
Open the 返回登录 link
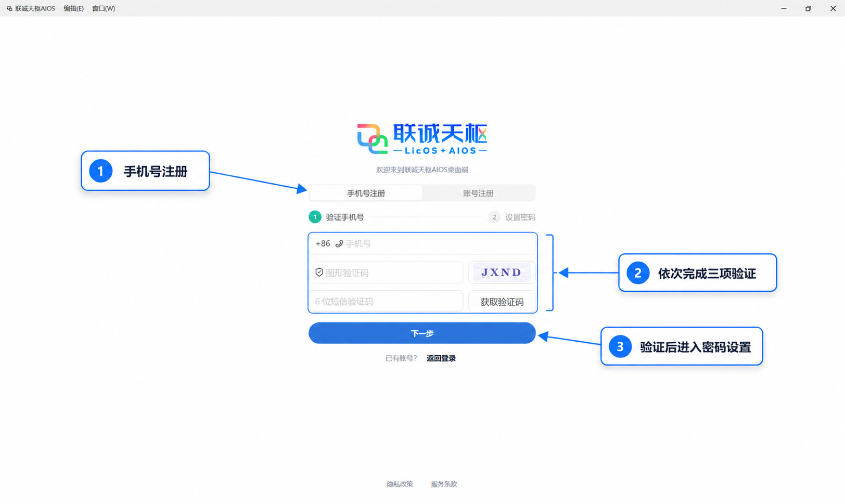[x=441, y=358]
